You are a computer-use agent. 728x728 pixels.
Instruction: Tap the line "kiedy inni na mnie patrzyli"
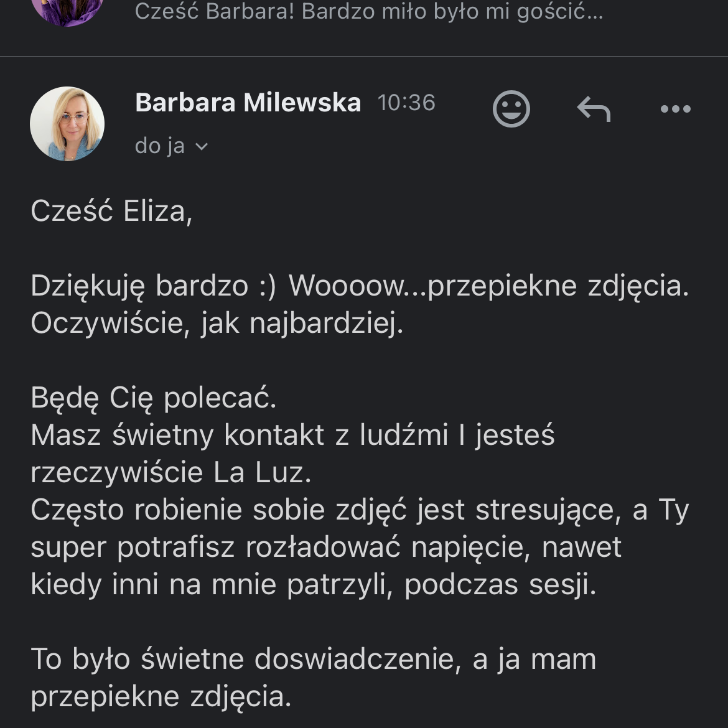(314, 584)
